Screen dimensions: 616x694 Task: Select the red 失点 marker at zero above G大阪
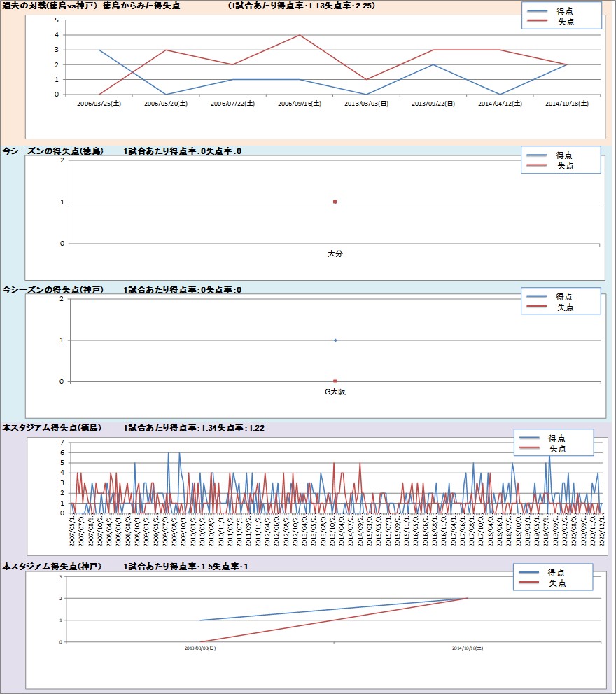click(335, 381)
